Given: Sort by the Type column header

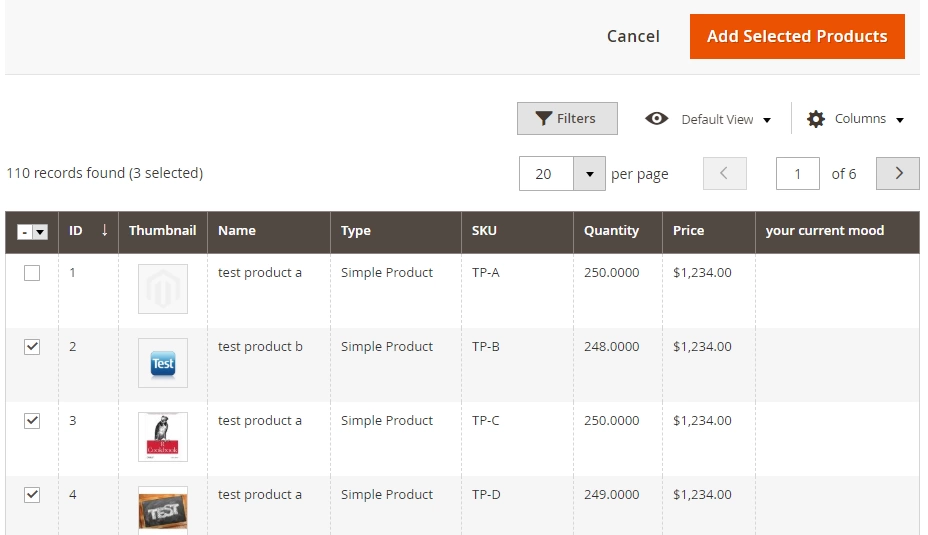Looking at the screenshot, I should point(395,231).
